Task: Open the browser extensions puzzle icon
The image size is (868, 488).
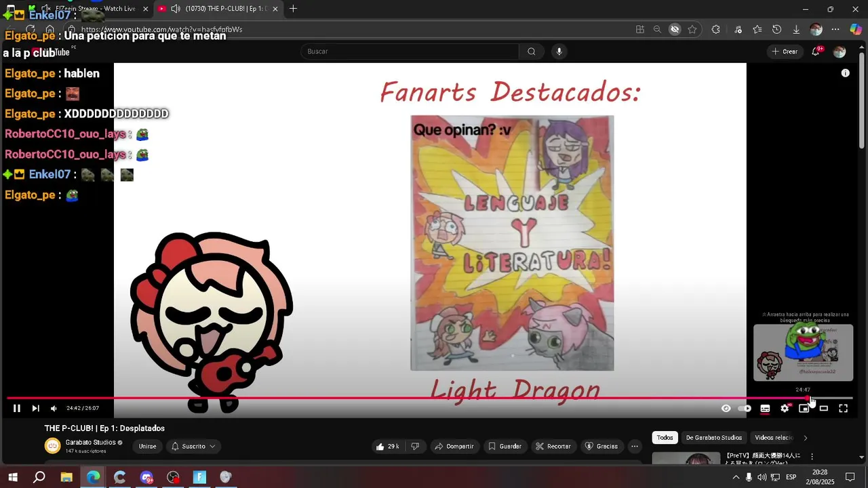Action: coord(715,29)
